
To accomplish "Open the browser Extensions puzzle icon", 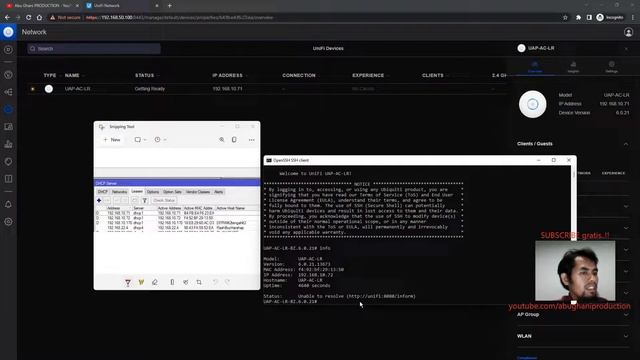I will pos(578,18).
